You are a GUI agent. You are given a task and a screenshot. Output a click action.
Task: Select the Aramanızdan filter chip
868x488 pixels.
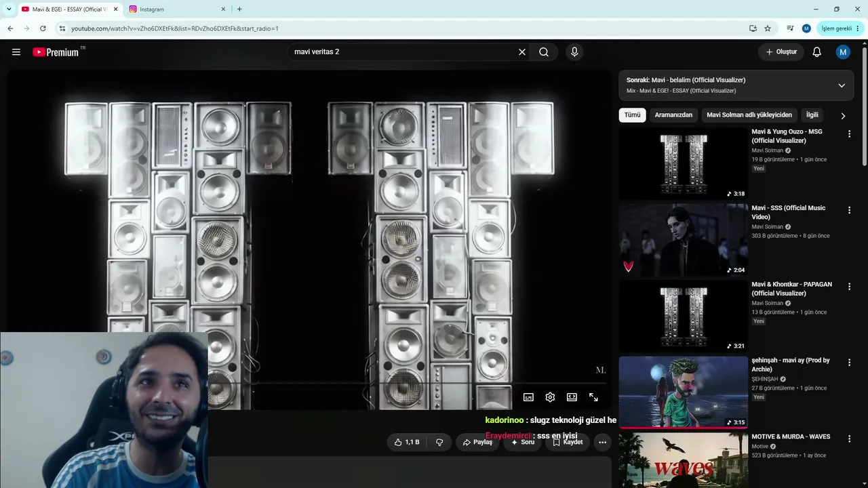point(673,115)
